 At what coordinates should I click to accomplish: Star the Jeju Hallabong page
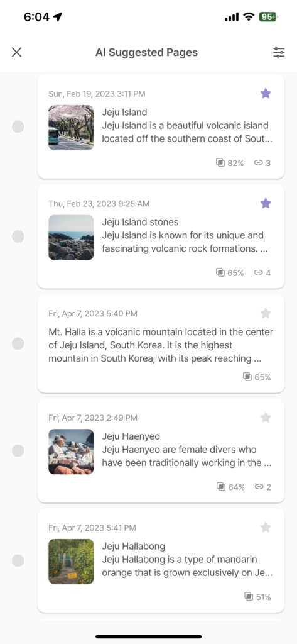pos(266,528)
